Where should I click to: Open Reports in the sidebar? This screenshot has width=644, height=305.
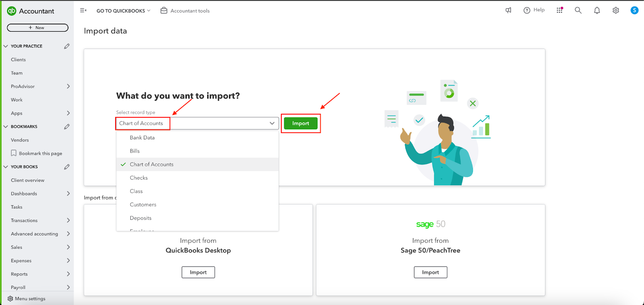tap(19, 274)
